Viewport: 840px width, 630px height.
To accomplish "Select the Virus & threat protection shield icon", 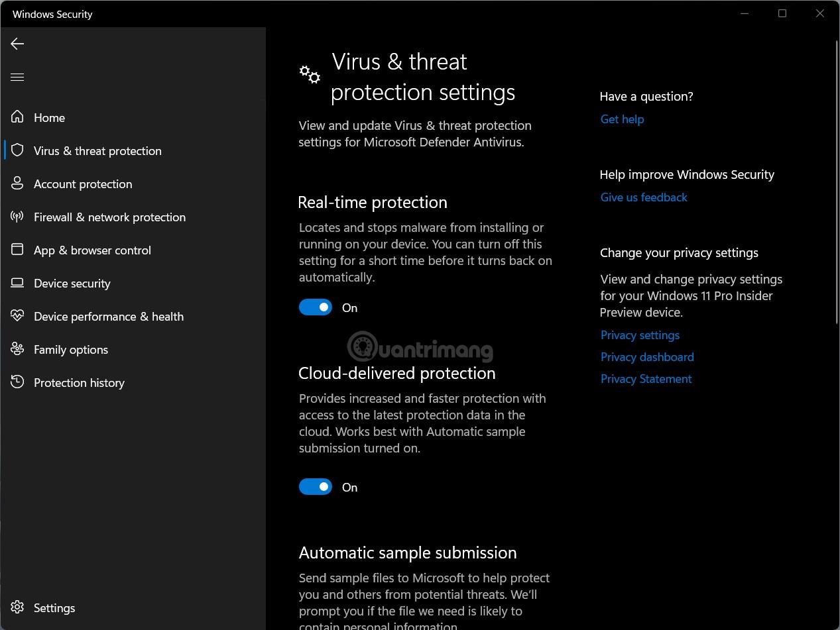I will (x=17, y=150).
